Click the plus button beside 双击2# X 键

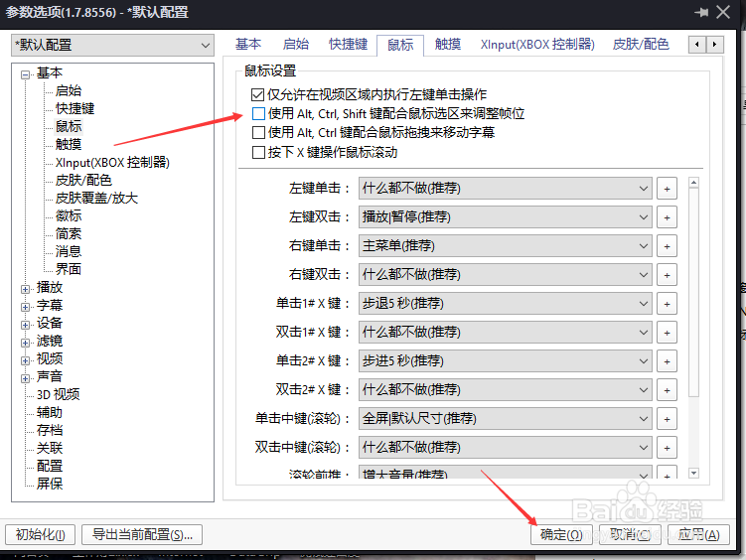click(x=667, y=390)
